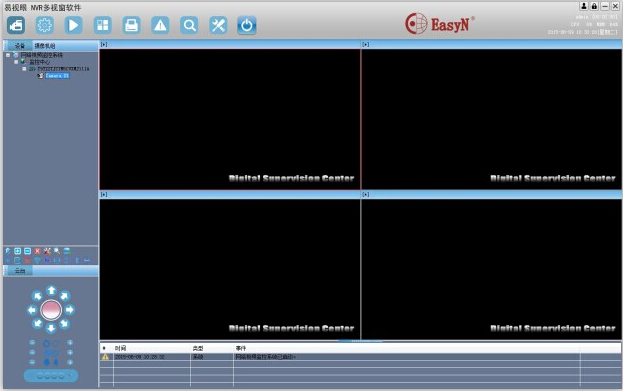
Task: Click plus button in middle lens control row
Action: point(70,352)
